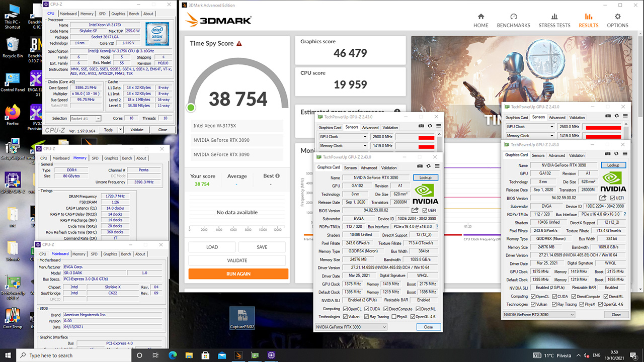The width and height of the screenshot is (644, 362).
Task: Toggle UEFI checkbox in left GPU-Z card window
Action: click(x=425, y=210)
